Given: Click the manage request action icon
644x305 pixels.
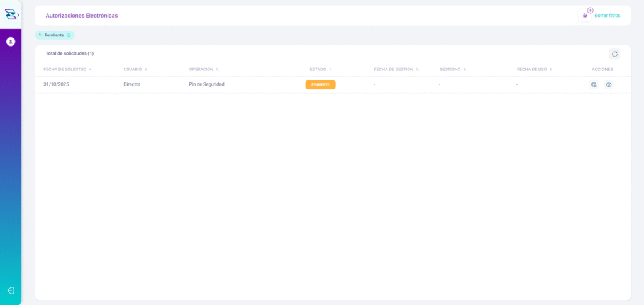Looking at the screenshot, I should pyautogui.click(x=594, y=84).
